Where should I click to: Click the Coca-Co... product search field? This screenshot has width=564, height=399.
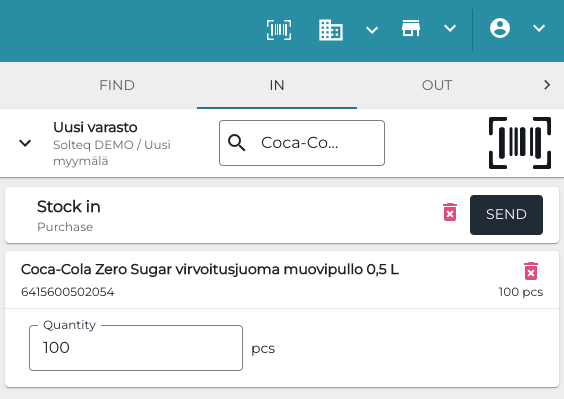302,143
